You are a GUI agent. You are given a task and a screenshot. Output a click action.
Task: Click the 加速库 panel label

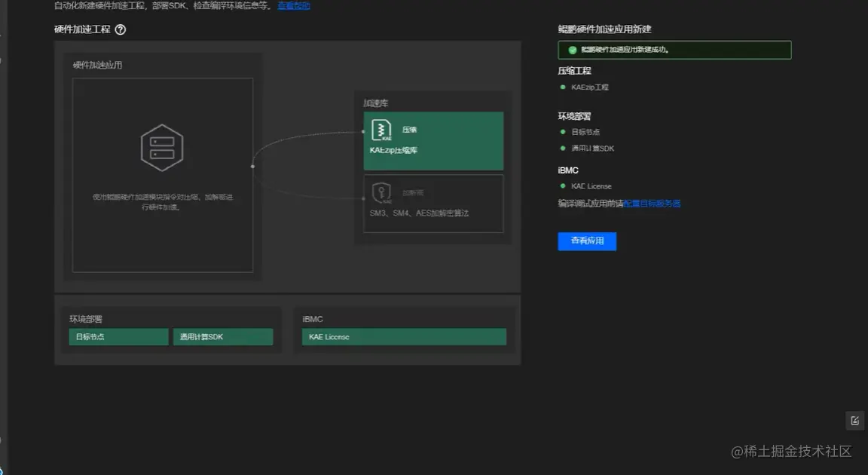pos(376,103)
